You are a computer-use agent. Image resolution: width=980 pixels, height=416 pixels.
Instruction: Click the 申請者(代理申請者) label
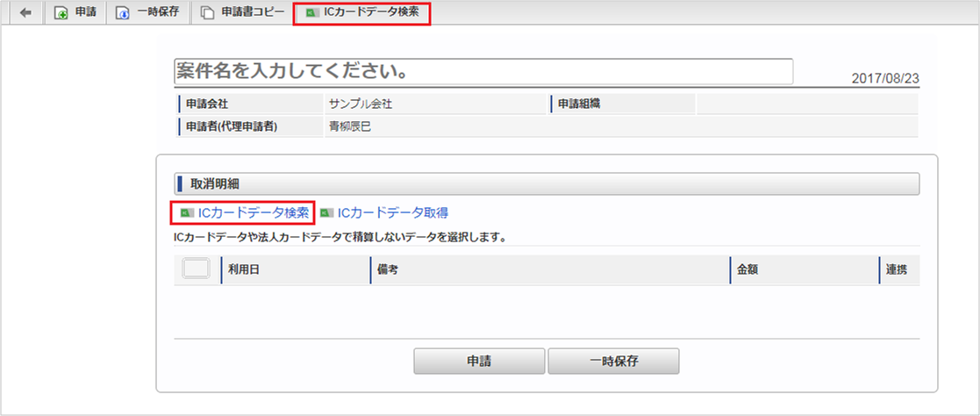click(232, 126)
